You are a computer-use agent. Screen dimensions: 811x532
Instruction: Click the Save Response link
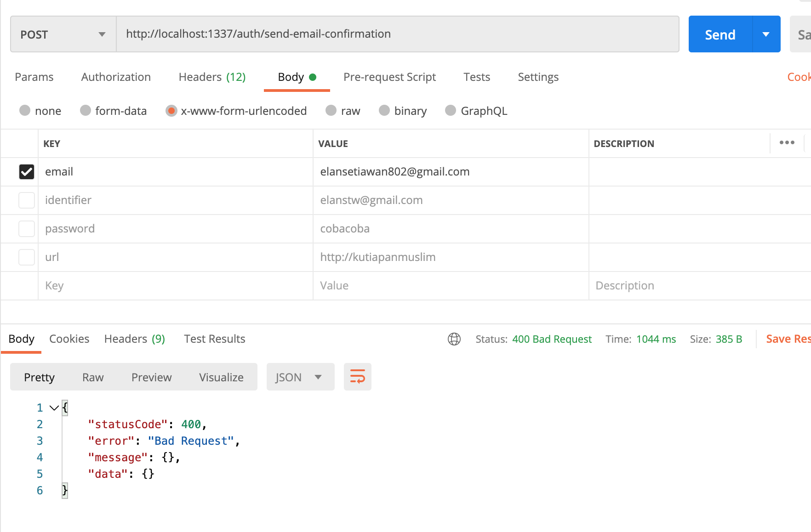(788, 339)
